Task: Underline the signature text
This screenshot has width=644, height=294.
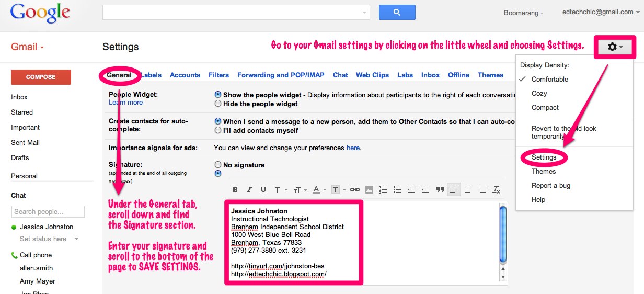Action: pyautogui.click(x=263, y=190)
